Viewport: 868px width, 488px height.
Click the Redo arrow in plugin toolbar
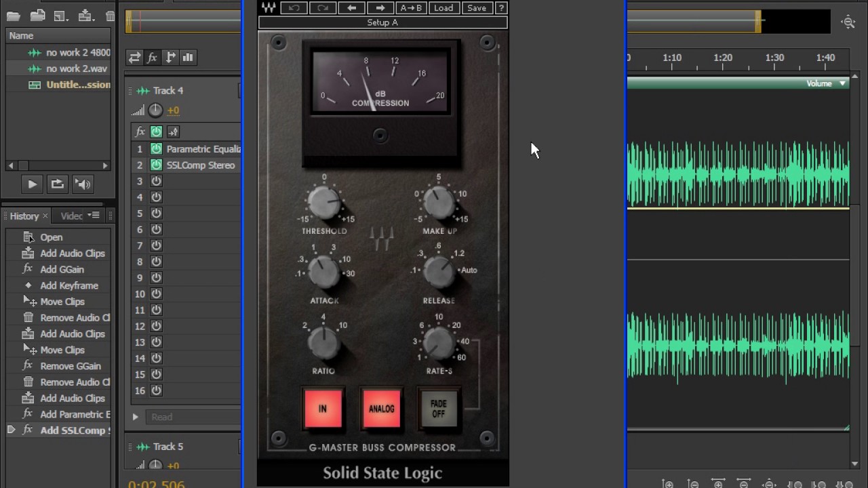click(x=323, y=8)
